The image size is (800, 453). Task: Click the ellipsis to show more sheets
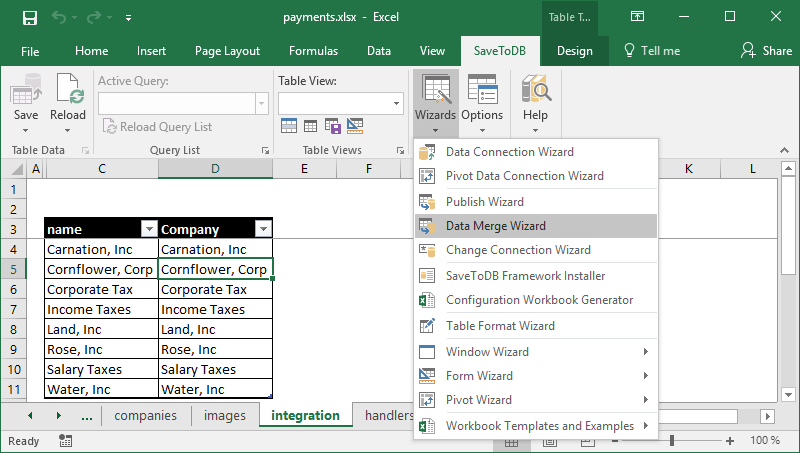pyautogui.click(x=87, y=417)
